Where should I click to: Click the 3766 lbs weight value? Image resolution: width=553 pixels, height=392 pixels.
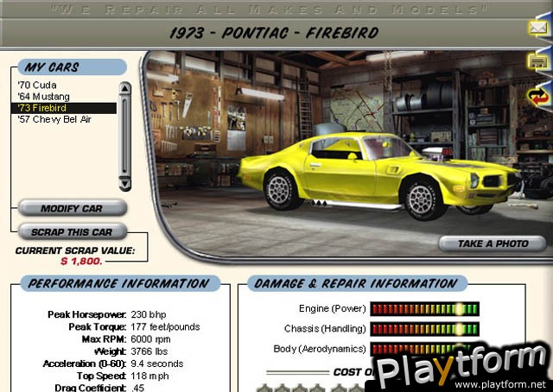point(149,351)
